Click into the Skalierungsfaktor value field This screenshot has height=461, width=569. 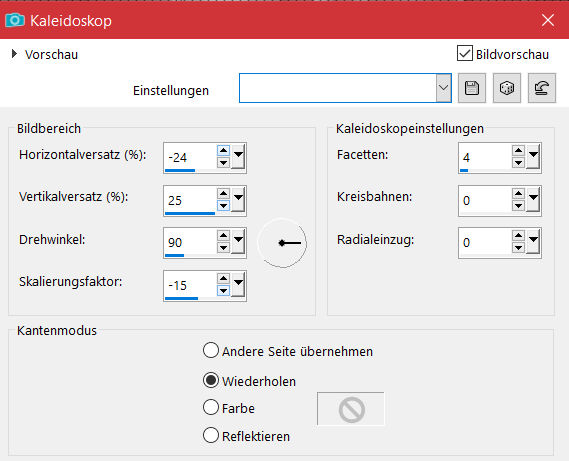tap(190, 285)
